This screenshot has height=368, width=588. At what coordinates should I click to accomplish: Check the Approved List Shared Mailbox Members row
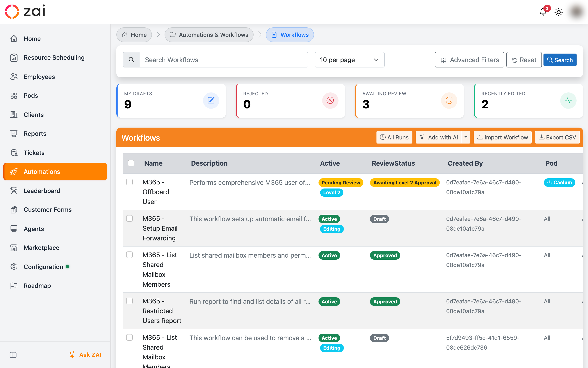pos(129,255)
